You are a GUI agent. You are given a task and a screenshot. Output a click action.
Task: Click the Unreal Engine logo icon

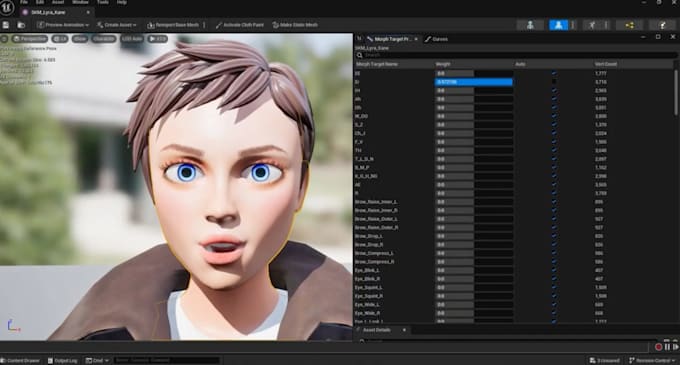(7, 7)
